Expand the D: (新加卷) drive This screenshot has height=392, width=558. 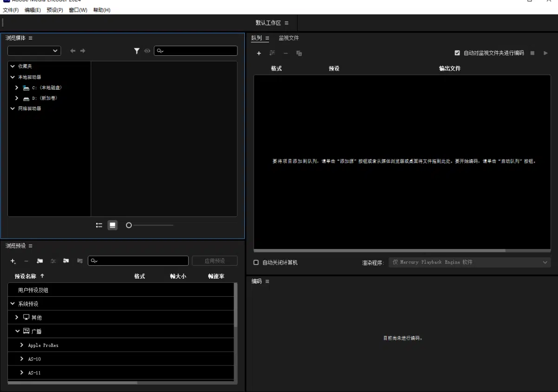tap(17, 98)
